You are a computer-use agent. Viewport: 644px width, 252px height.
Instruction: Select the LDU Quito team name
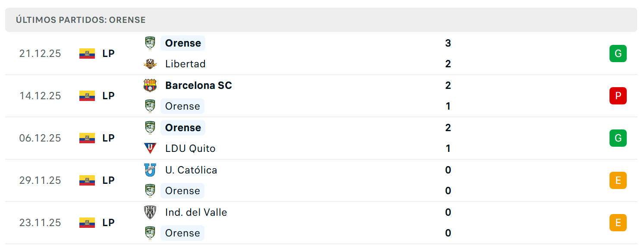click(190, 148)
